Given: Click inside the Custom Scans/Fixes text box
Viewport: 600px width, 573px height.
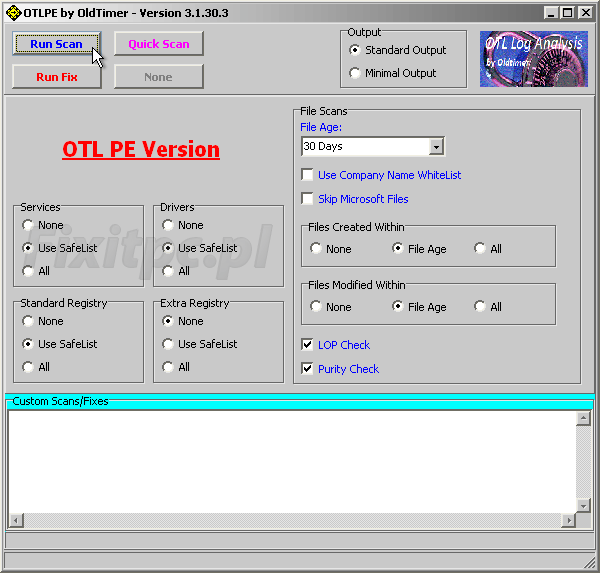Looking at the screenshot, I should [x=292, y=462].
